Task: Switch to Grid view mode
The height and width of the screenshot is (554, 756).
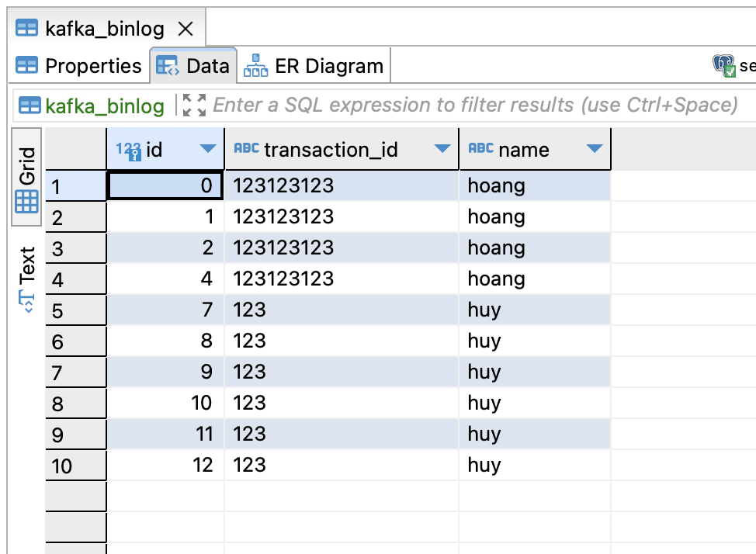Action: (26, 177)
